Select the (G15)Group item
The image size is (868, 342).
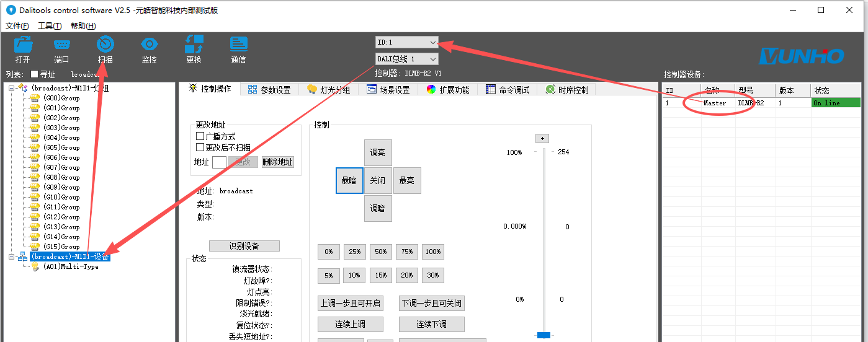coord(61,247)
